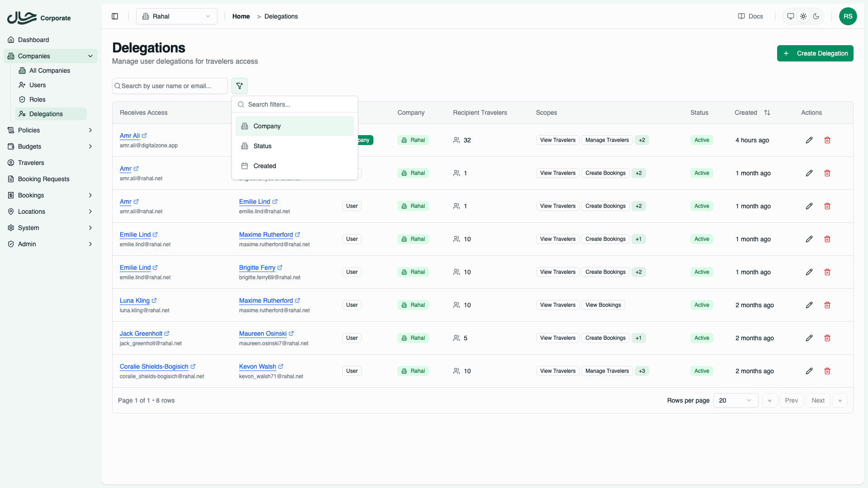Image resolution: width=868 pixels, height=488 pixels.
Task: Click the filter icon next to search
Action: [x=240, y=85]
